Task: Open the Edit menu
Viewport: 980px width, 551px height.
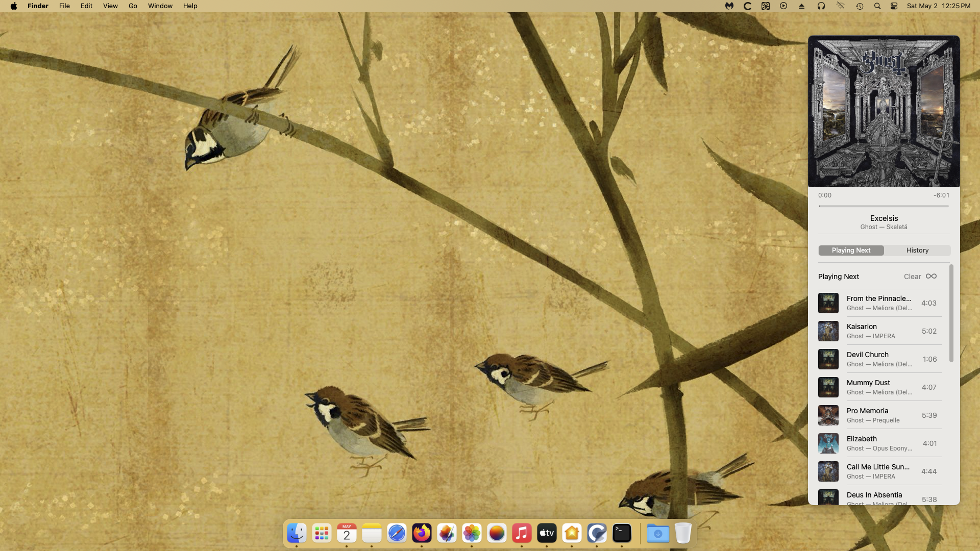Action: point(86,6)
